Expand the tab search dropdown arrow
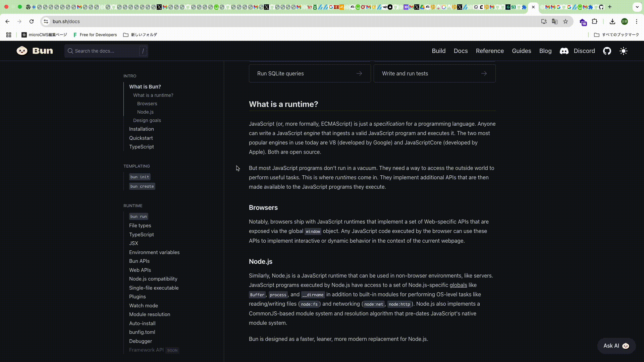This screenshot has width=644, height=362. 637,7
